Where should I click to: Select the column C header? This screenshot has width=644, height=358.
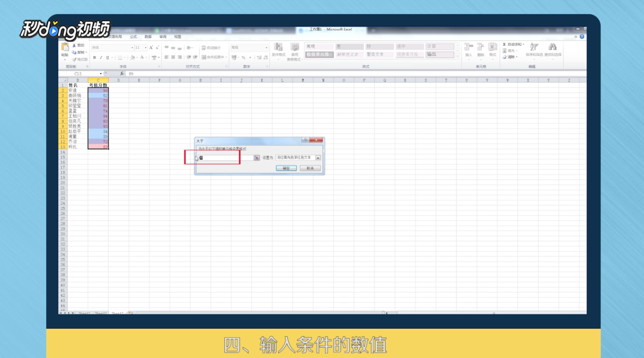[98, 80]
